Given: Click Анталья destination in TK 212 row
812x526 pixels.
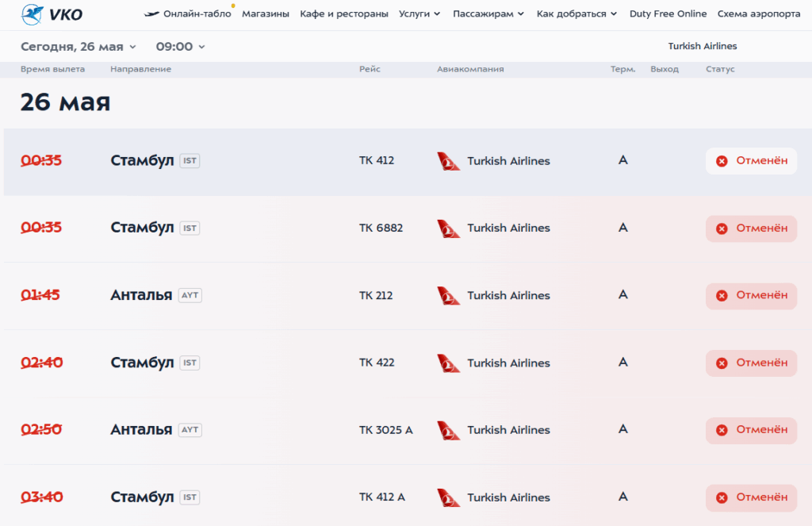Looking at the screenshot, I should pos(141,295).
